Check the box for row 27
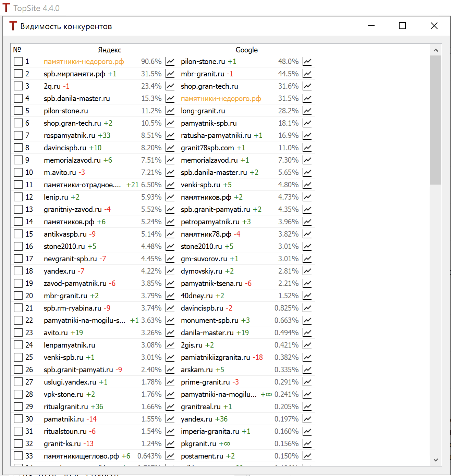The width and height of the screenshot is (451, 476). click(x=18, y=382)
